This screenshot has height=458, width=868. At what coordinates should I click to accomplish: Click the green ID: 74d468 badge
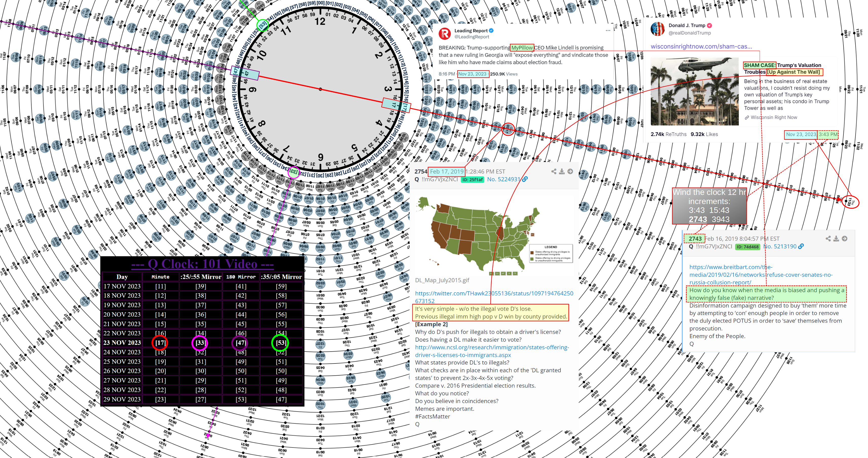pyautogui.click(x=747, y=247)
